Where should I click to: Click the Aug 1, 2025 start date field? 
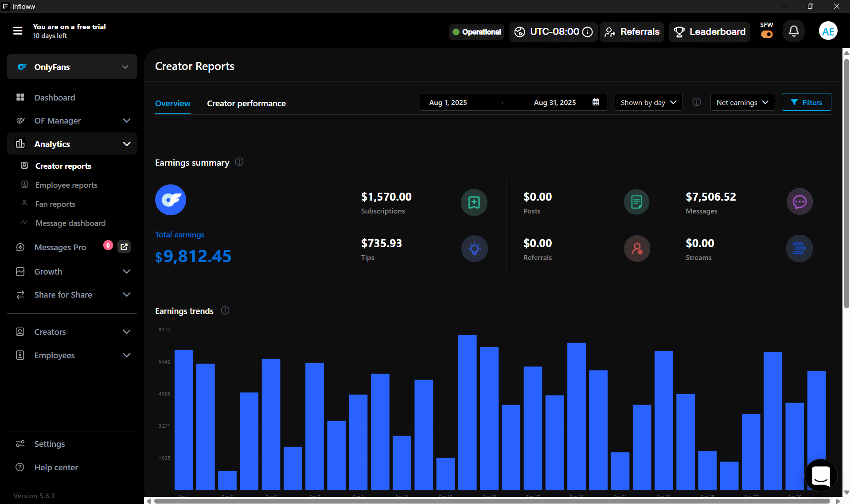(x=448, y=102)
